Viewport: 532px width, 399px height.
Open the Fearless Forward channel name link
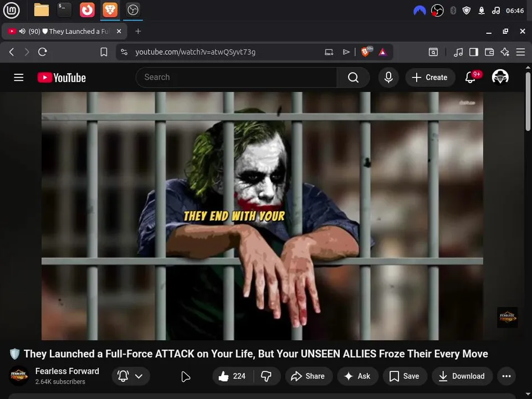click(67, 371)
